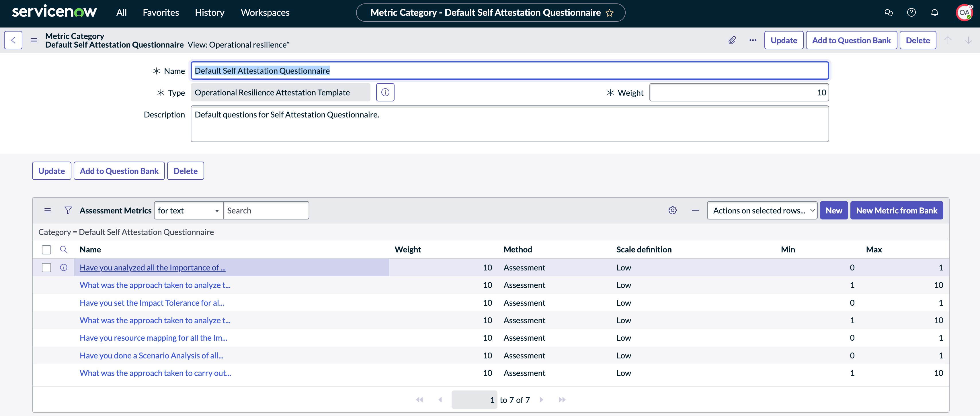Open the Workspaces menu
Viewport: 980px width, 416px height.
click(x=265, y=13)
